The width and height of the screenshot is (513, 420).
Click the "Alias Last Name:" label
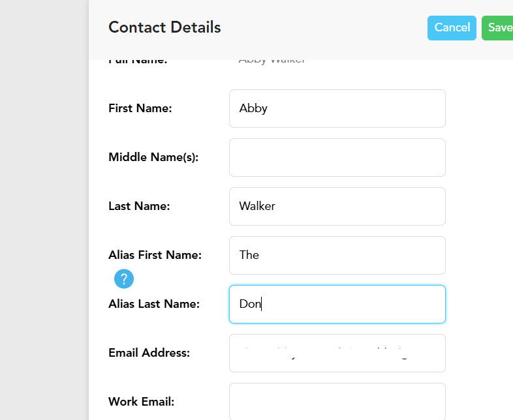point(154,304)
